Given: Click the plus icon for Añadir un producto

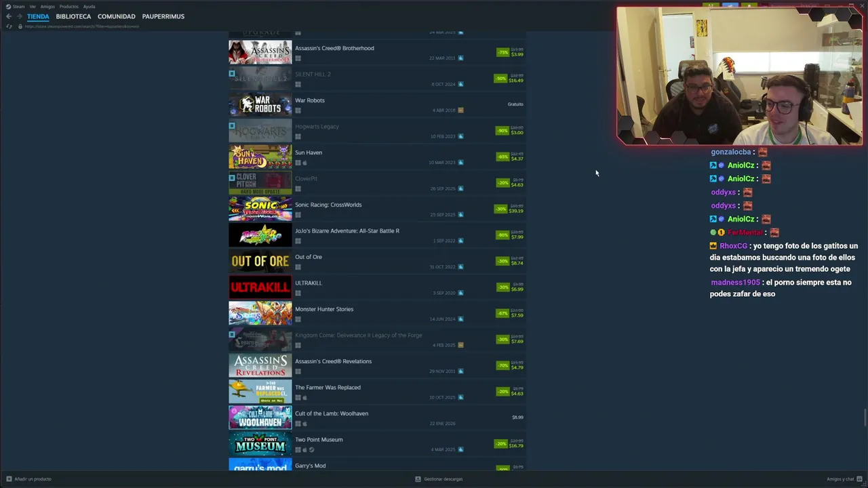Looking at the screenshot, I should point(9,479).
